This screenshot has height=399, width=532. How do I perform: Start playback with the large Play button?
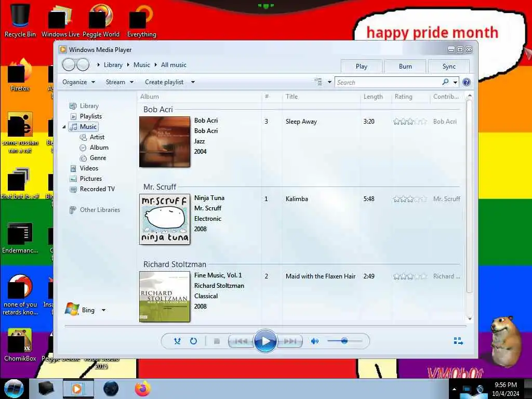pos(265,341)
